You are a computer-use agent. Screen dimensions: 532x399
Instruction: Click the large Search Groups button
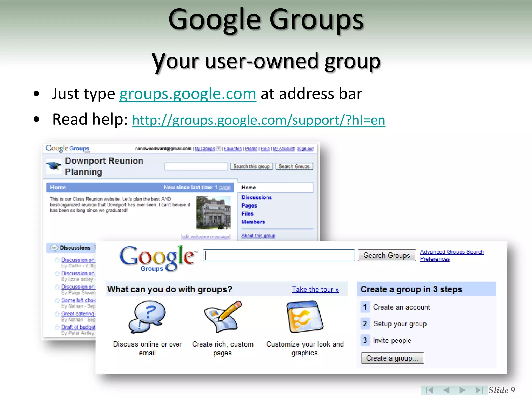387,255
